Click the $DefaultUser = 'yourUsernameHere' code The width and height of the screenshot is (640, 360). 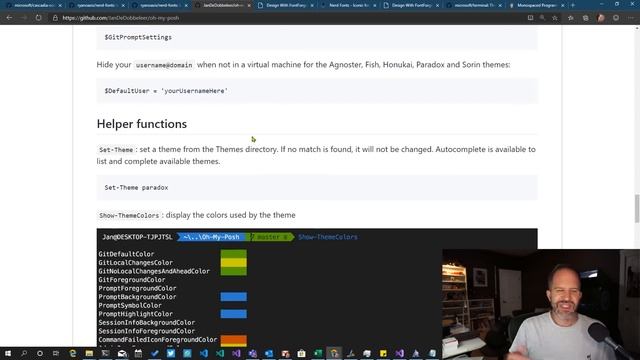point(166,91)
